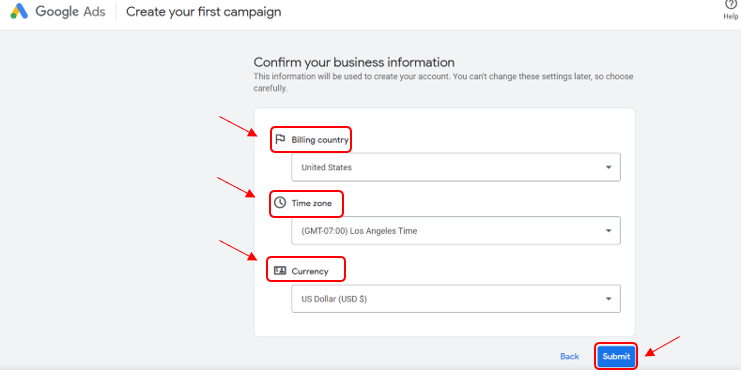The width and height of the screenshot is (742, 372).
Task: Expand Time zone dropdown arrow
Action: click(x=609, y=231)
